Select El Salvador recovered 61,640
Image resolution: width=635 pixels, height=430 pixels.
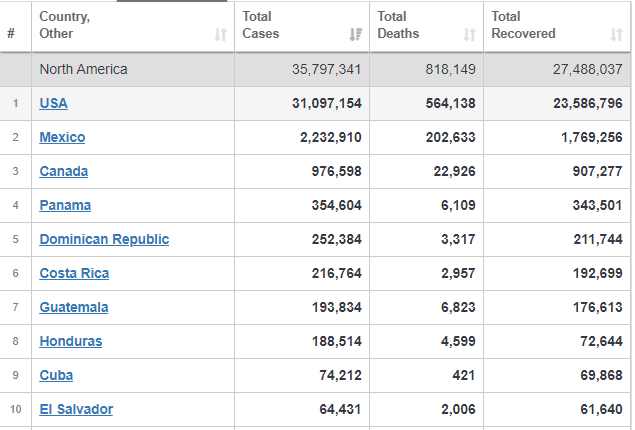tap(601, 409)
